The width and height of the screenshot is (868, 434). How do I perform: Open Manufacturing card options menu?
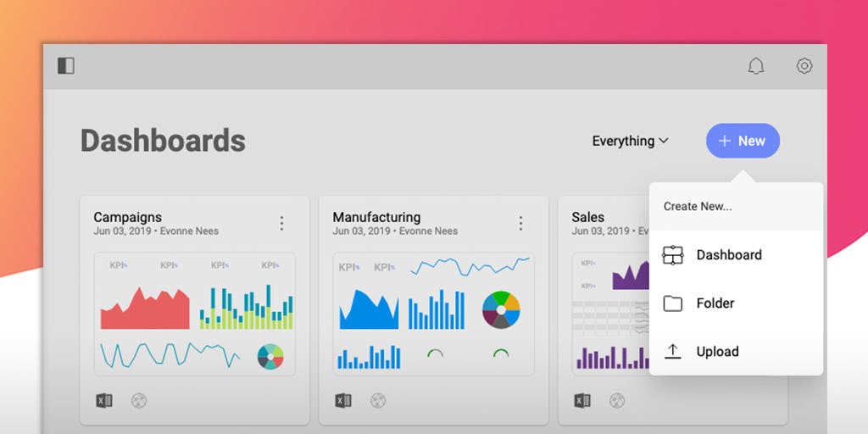[x=520, y=223]
